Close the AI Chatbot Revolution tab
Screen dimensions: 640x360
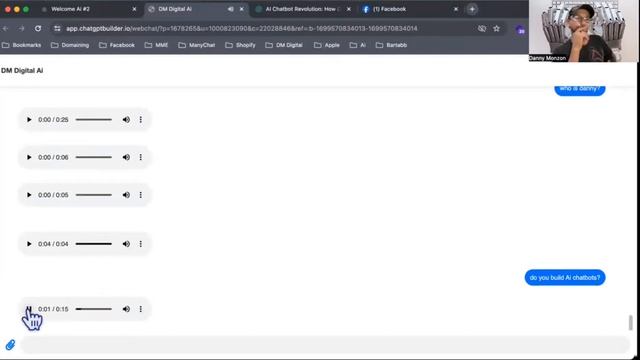tap(349, 9)
